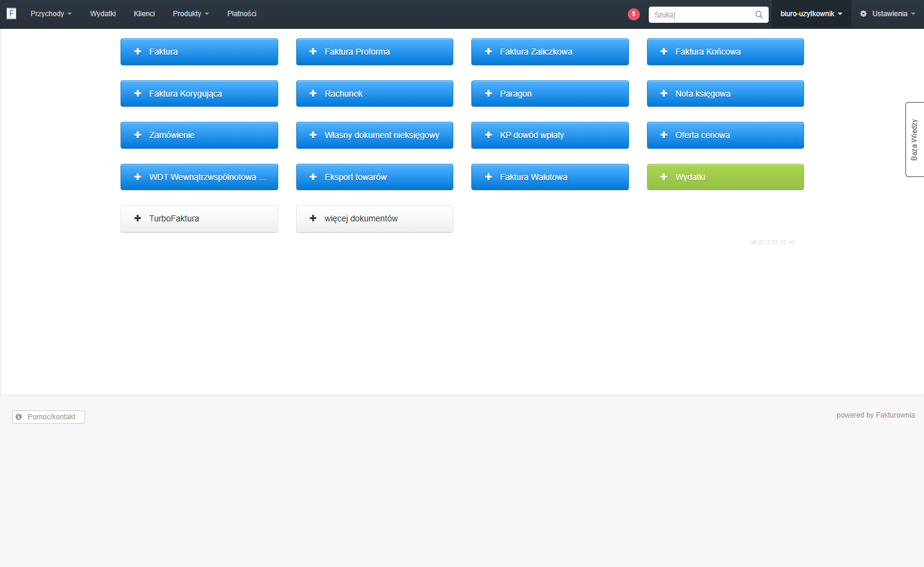This screenshot has width=924, height=567.
Task: Open the Klienci menu item
Action: point(145,14)
